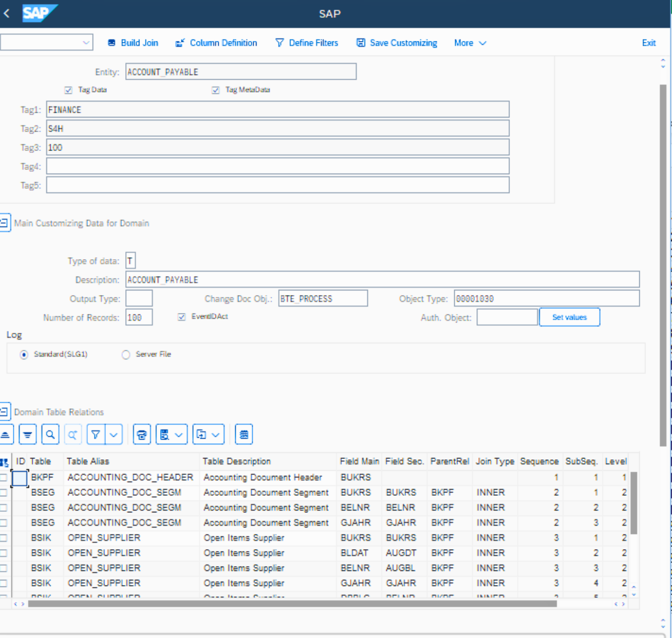
Task: Click the Set values button
Action: 569,317
